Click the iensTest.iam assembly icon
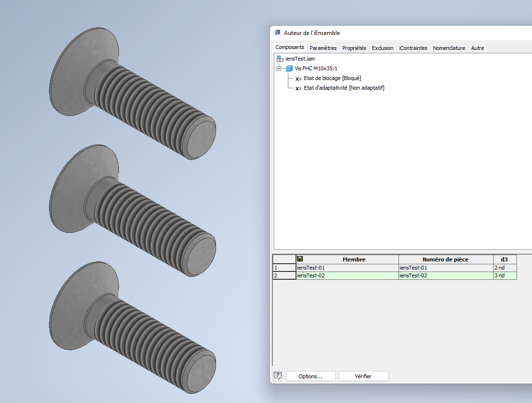 280,58
